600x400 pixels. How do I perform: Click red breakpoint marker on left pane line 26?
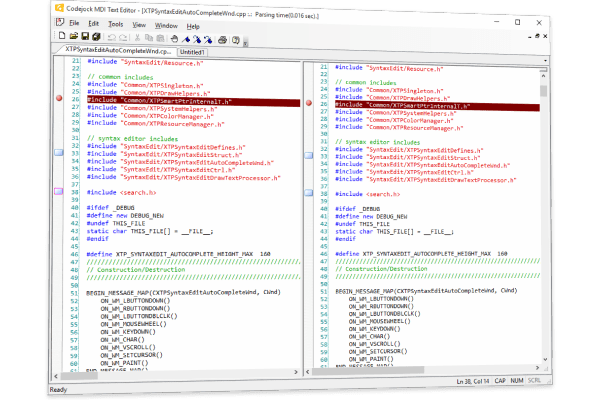coord(59,98)
